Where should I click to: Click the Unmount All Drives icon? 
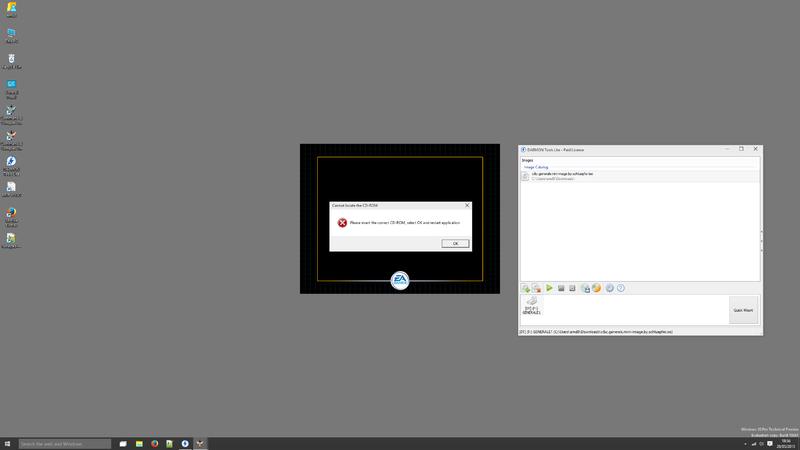[x=572, y=288]
